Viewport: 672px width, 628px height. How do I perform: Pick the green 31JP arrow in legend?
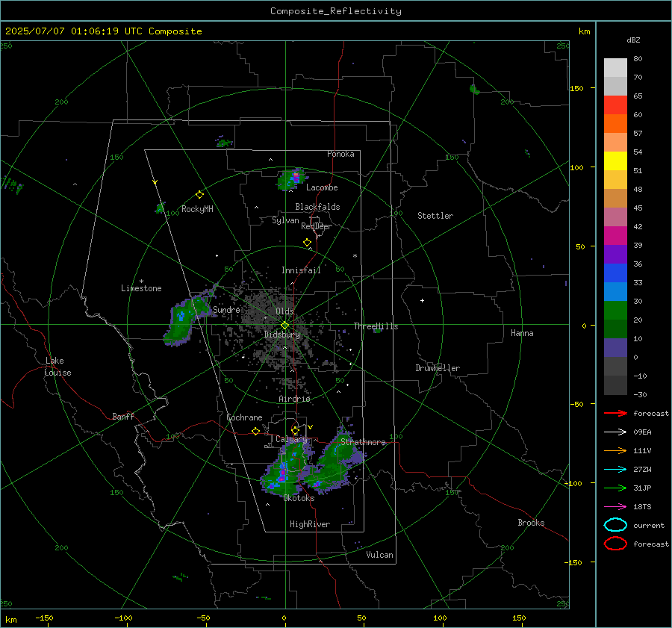click(x=615, y=488)
